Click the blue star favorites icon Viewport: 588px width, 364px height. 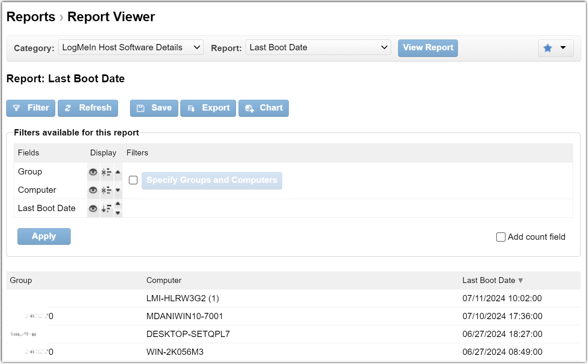548,48
